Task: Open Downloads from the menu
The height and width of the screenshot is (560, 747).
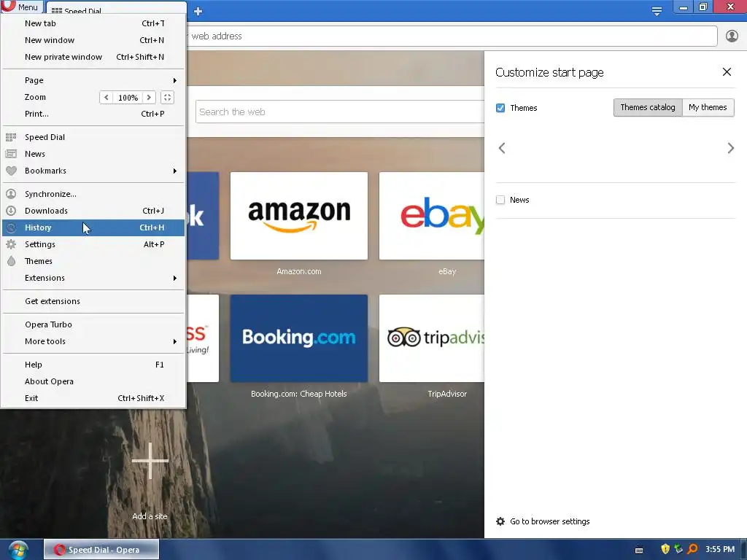Action: point(93,211)
